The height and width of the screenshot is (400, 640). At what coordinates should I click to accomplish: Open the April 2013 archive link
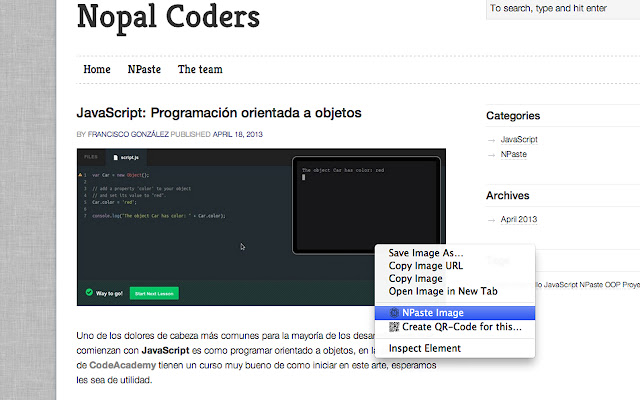(519, 220)
